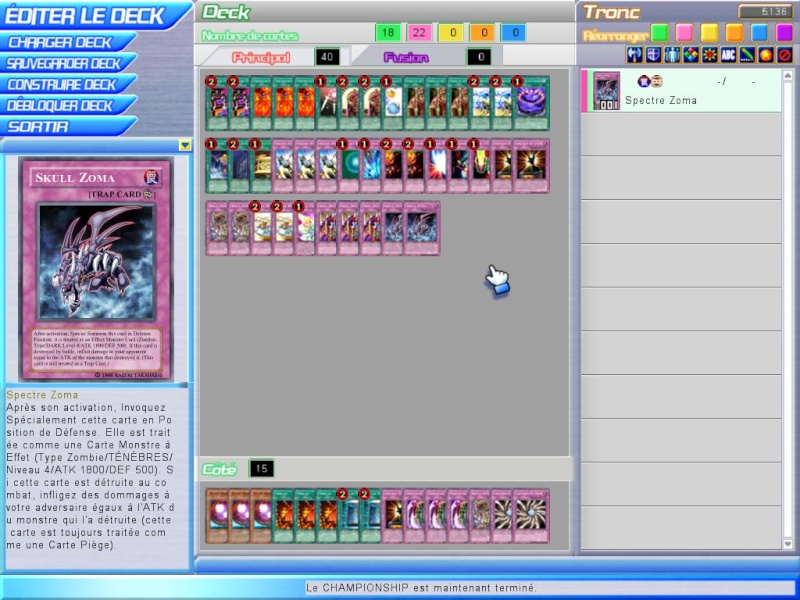This screenshot has width=800, height=600.
Task: Click the large Skull Zoma card preview
Action: (x=96, y=269)
